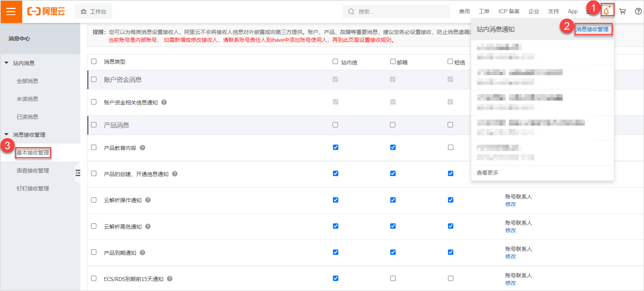Click the 消息中心 sidebar heading

pyautogui.click(x=19, y=38)
